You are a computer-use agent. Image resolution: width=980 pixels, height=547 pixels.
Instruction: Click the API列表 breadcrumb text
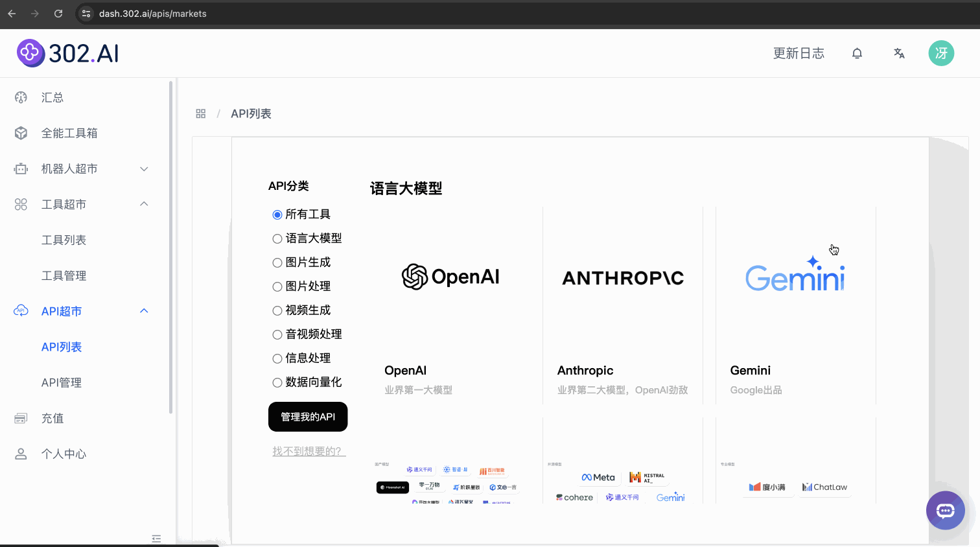[x=251, y=113]
